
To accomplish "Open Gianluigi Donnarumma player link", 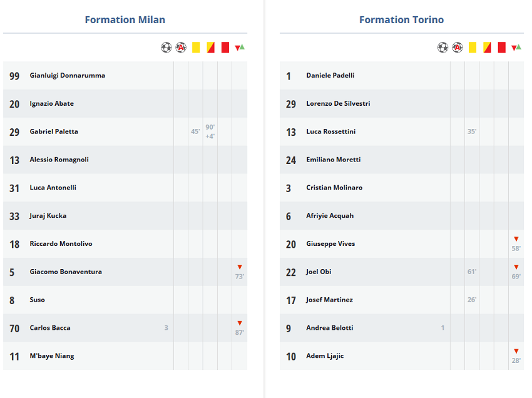I will click(68, 75).
